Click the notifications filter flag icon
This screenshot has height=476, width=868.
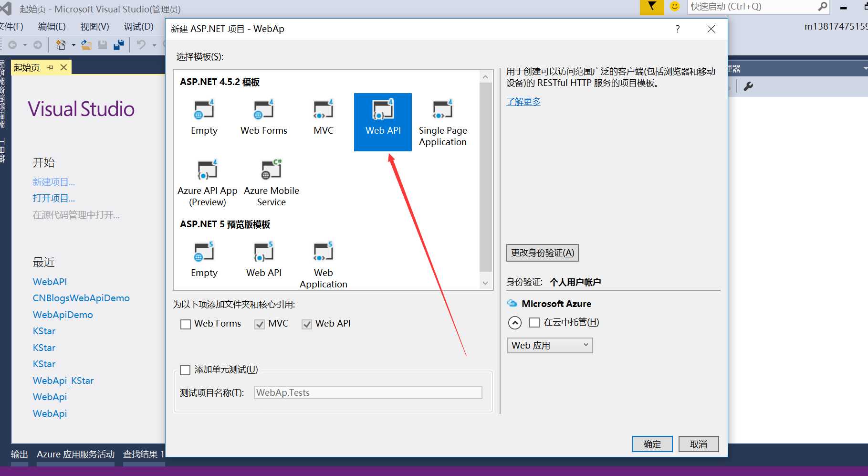[651, 7]
